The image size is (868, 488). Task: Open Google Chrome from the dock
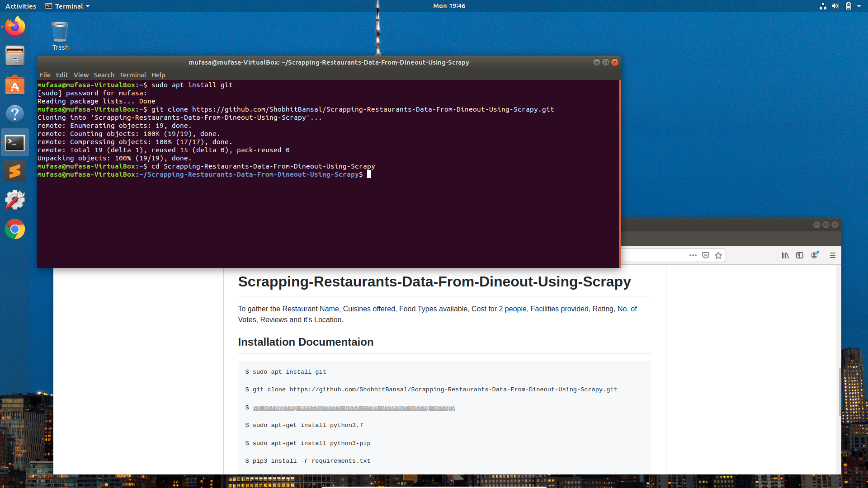click(x=15, y=230)
